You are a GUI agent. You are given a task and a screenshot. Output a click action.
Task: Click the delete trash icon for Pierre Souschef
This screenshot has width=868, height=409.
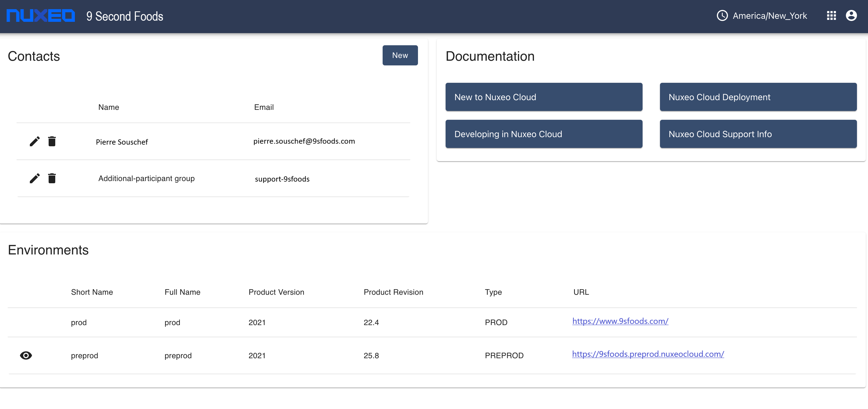pyautogui.click(x=52, y=141)
